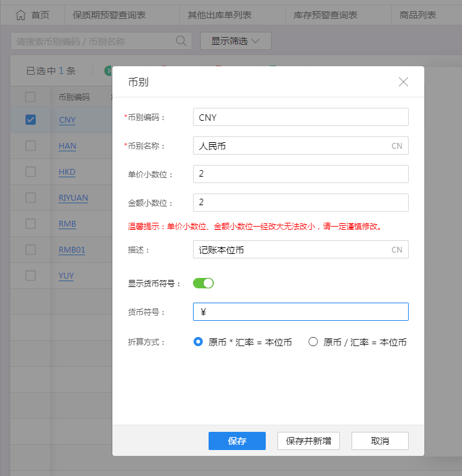
Task: Cancel the dialog with 取消 button
Action: pos(379,441)
